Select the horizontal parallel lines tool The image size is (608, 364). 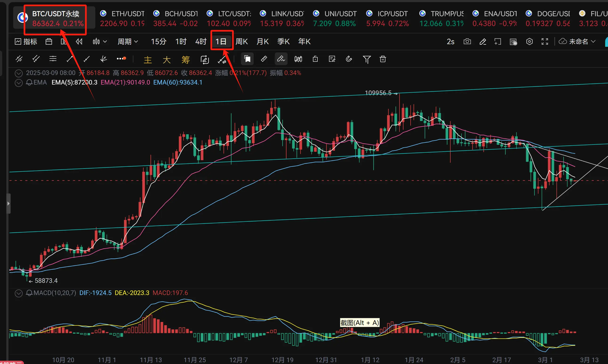[53, 59]
